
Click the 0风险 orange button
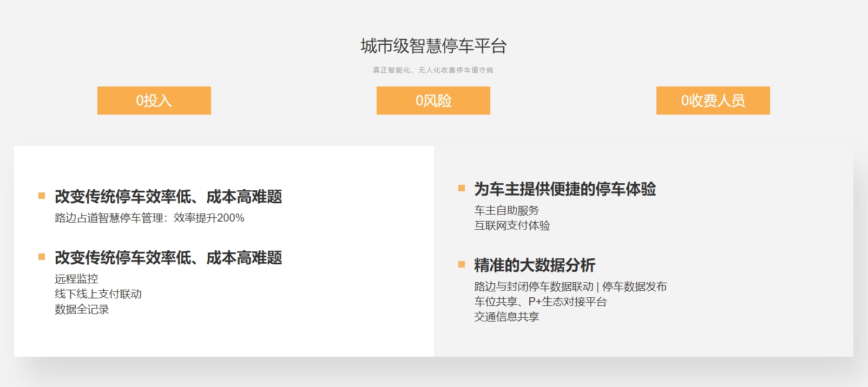coord(433,101)
